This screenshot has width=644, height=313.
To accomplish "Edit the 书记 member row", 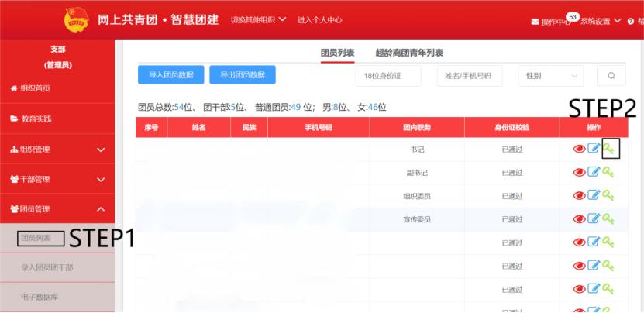I will pyautogui.click(x=594, y=148).
